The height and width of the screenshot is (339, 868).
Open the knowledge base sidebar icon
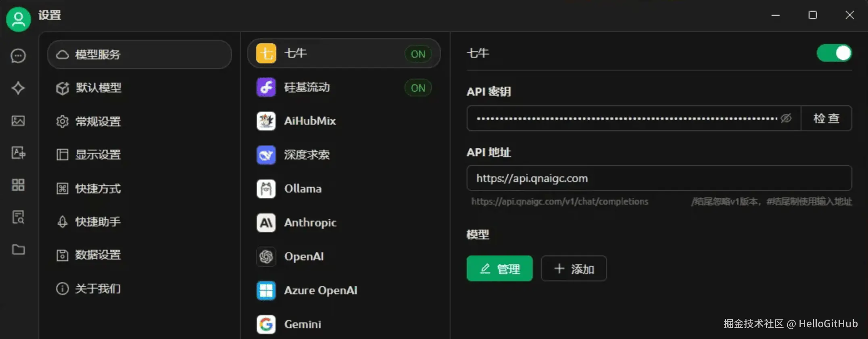click(x=18, y=217)
